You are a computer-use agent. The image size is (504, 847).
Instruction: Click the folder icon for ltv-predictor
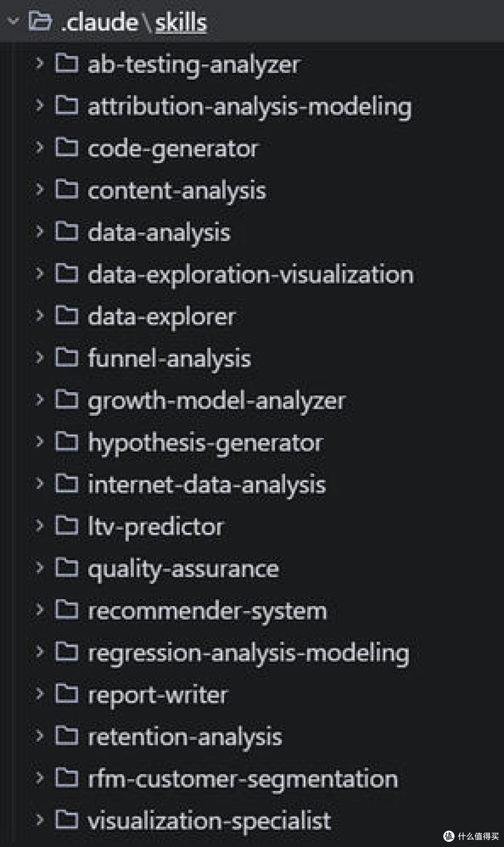pyautogui.click(x=66, y=525)
